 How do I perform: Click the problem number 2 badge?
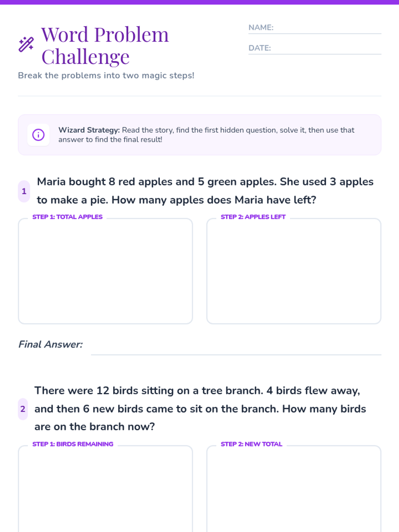(23, 409)
